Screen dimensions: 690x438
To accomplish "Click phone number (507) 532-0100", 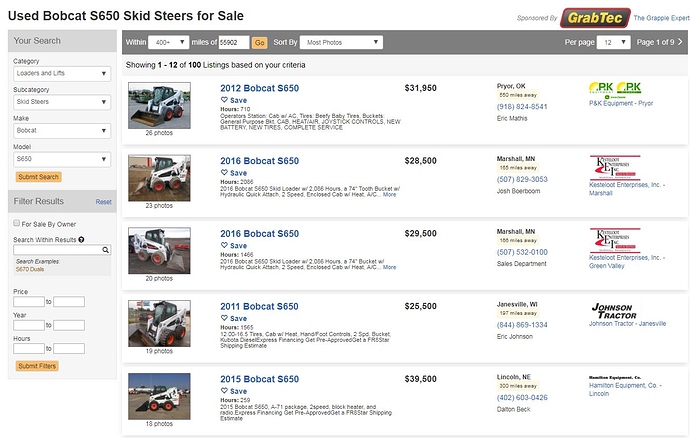I will [522, 252].
